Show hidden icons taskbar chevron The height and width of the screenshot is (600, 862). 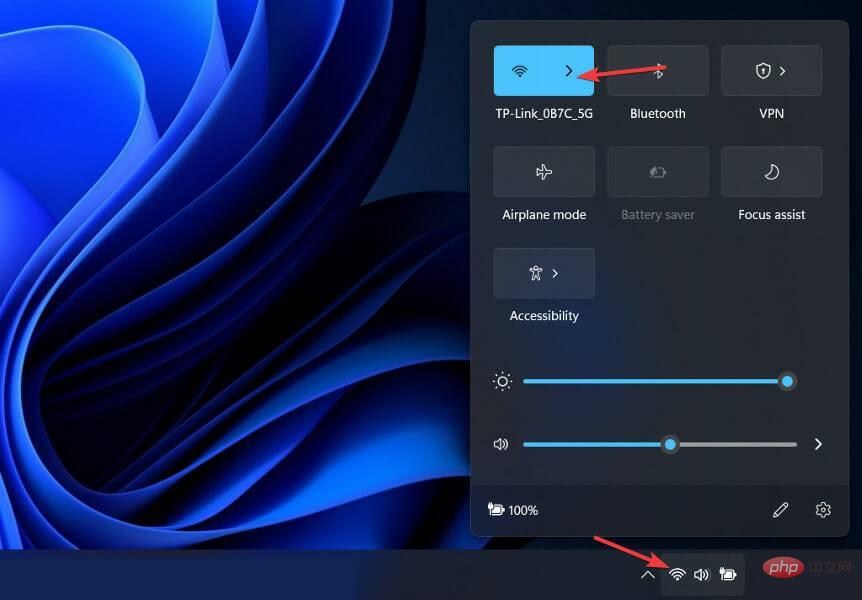click(648, 575)
